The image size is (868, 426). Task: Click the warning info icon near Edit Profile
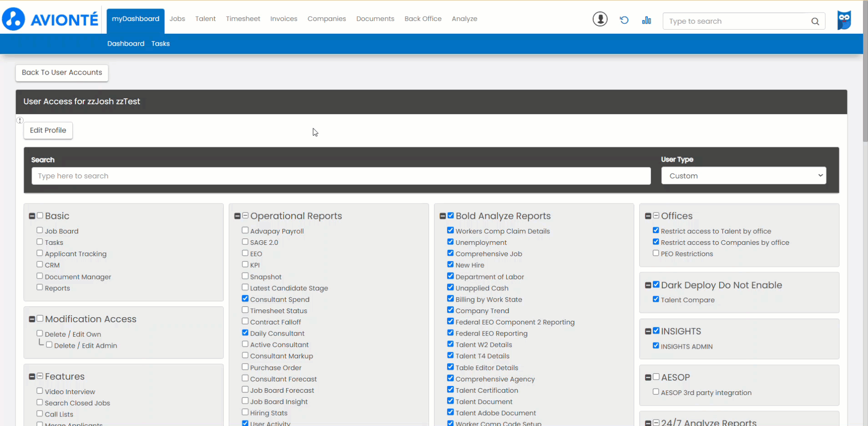click(20, 120)
